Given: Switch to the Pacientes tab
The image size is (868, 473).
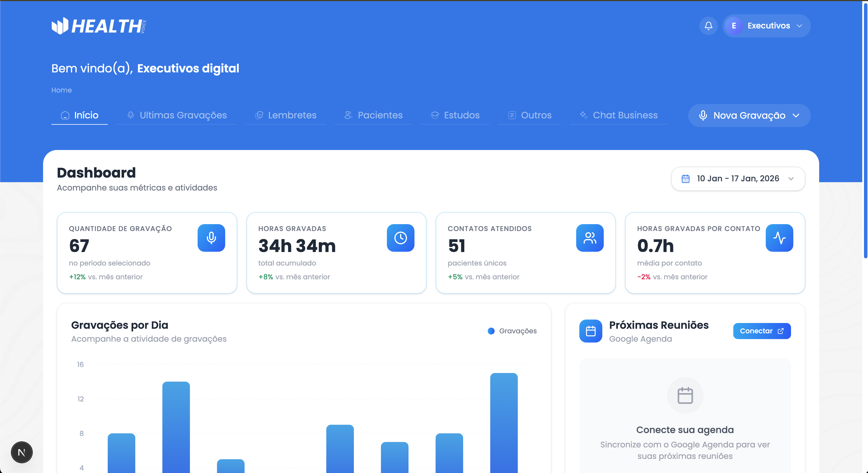Looking at the screenshot, I should pos(373,115).
